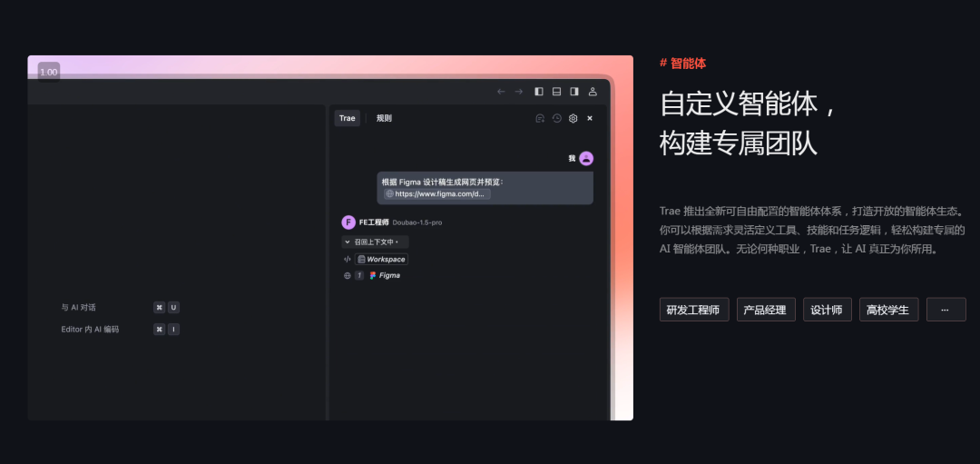The image size is (980, 464).
Task: Open the user account icon
Action: 593,92
